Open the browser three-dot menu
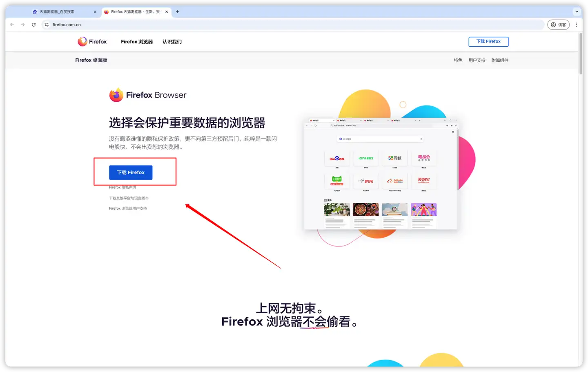 [576, 25]
